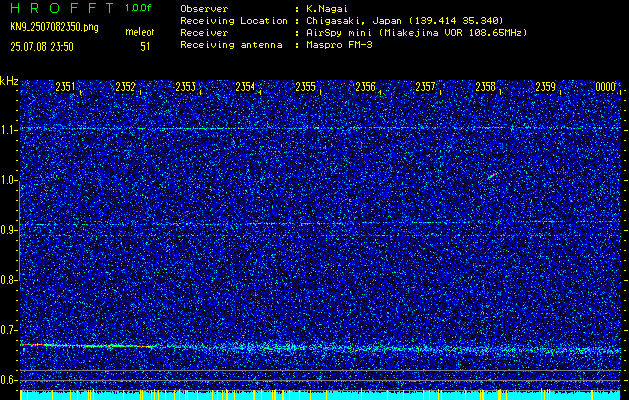Screen dimensions: 629x400
Task: Click the 2358 time marker
Action: pyautogui.click(x=485, y=87)
